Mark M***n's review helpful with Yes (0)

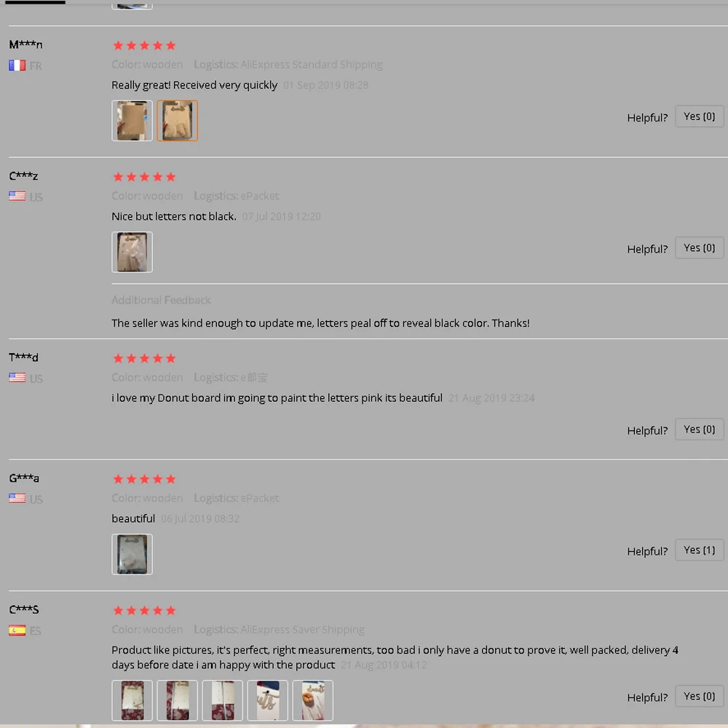699,116
